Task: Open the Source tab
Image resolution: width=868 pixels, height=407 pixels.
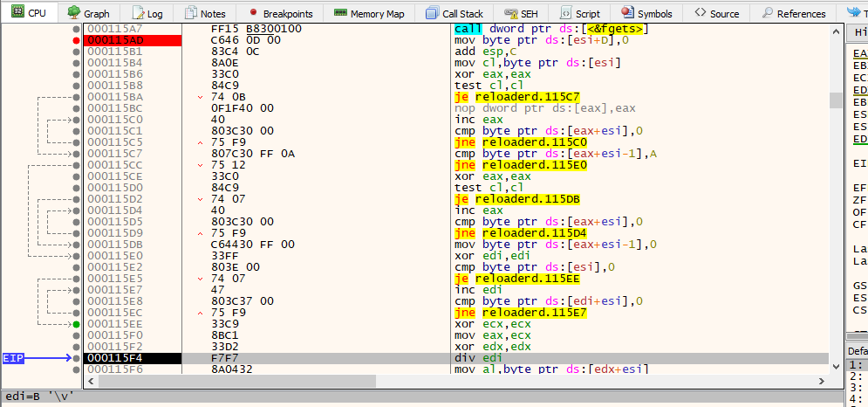Action: point(717,13)
